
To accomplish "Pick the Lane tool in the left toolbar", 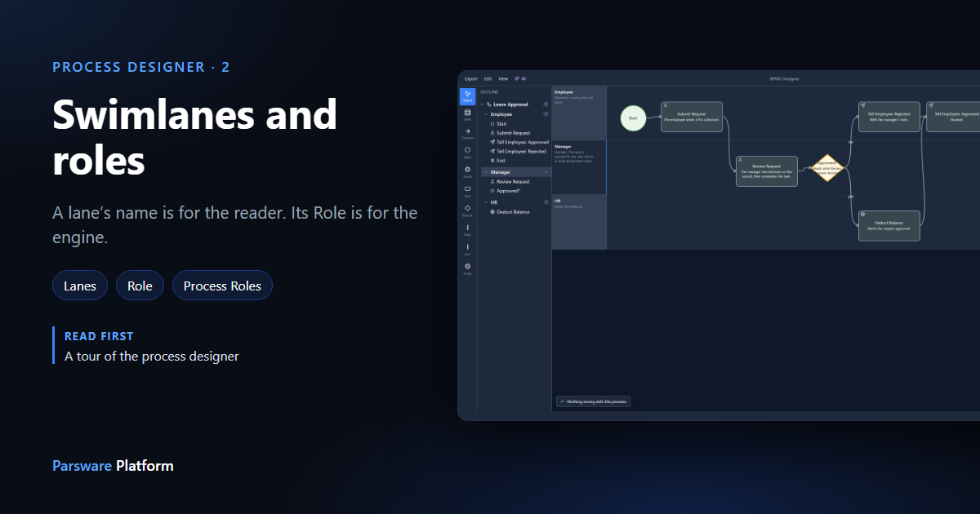I will (x=467, y=115).
